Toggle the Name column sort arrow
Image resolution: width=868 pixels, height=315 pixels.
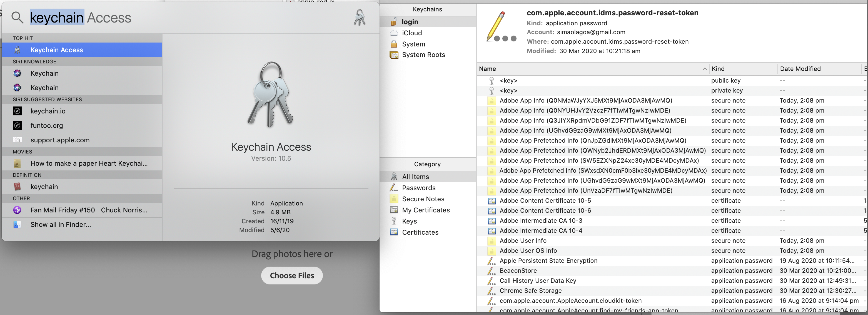coord(704,69)
